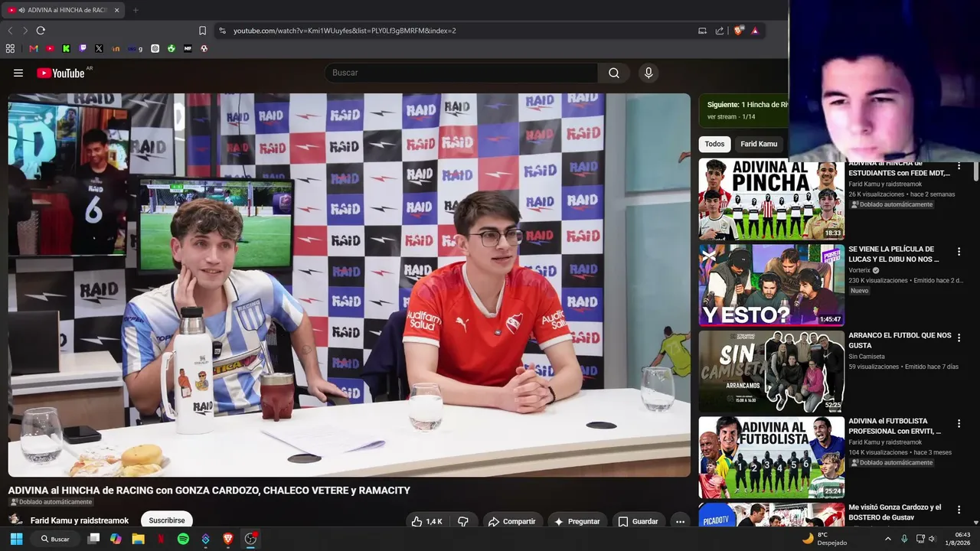Open the Kick bookmark

(x=67, y=48)
